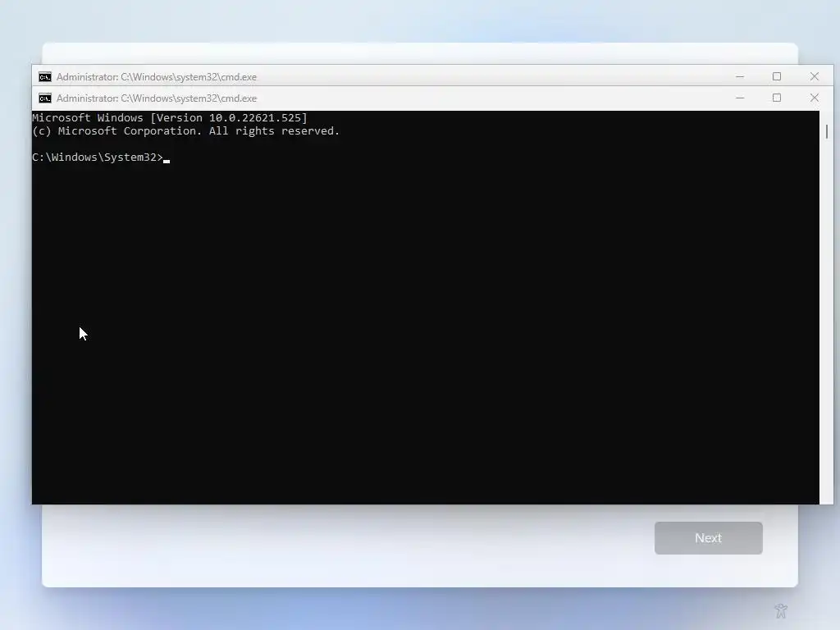Open the Accessibility icon in the bottom corner
Viewport: 840px width, 630px height.
pos(781,610)
